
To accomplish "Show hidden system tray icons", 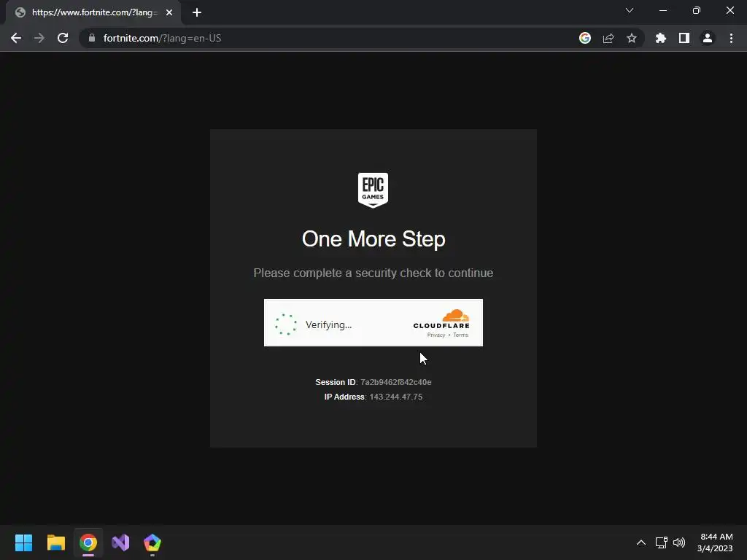I will click(641, 542).
